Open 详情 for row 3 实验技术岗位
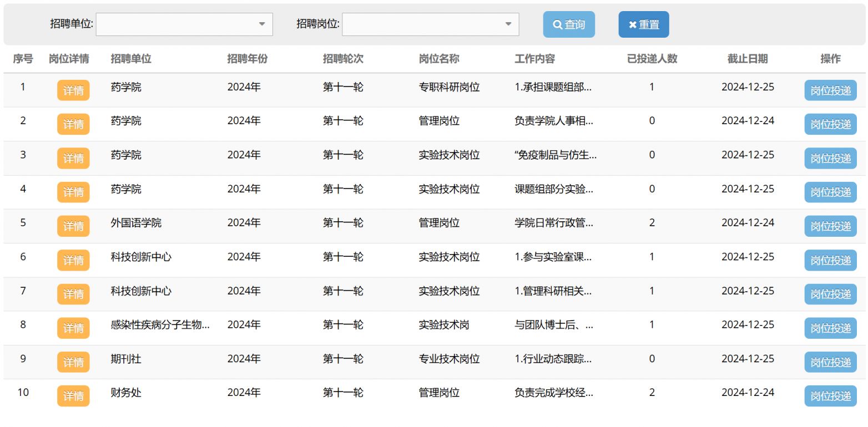This screenshot has width=868, height=427. (73, 159)
